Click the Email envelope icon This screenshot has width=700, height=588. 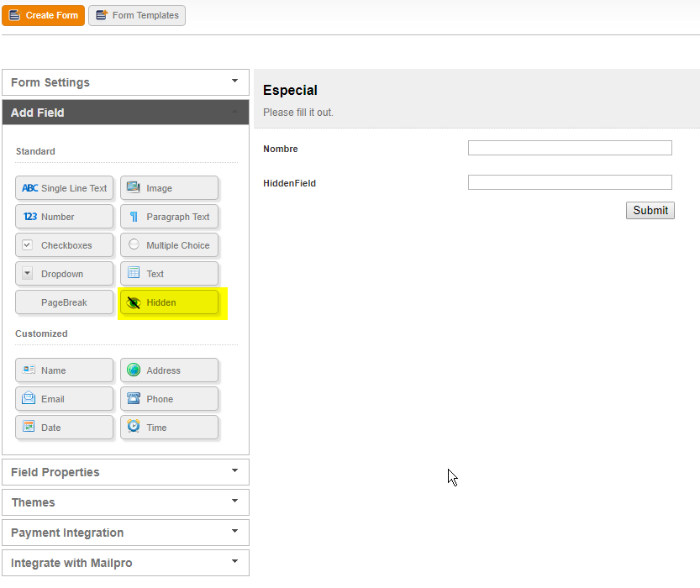tap(29, 397)
